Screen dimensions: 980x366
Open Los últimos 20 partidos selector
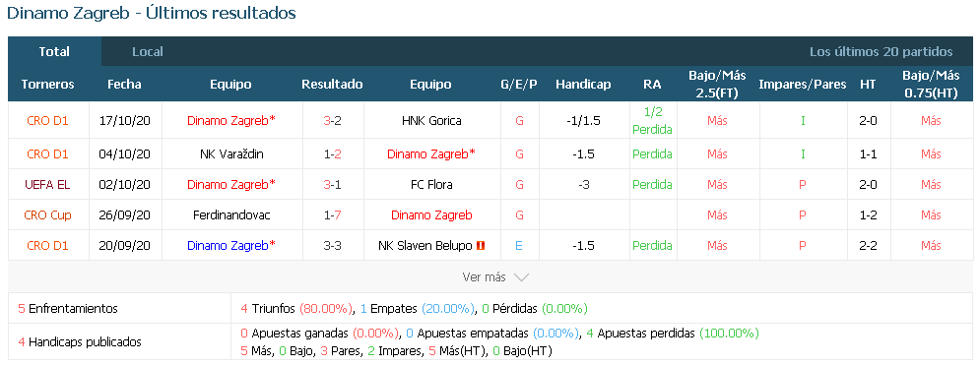pyautogui.click(x=881, y=52)
